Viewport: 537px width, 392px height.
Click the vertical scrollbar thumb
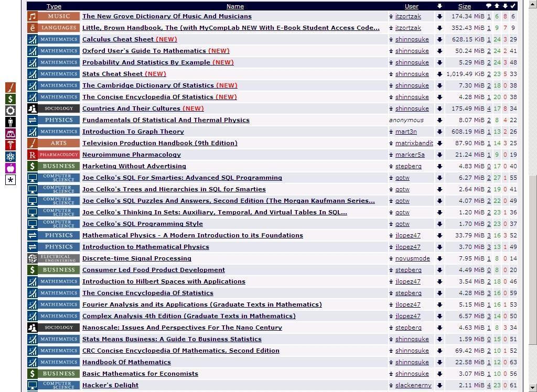point(533,260)
